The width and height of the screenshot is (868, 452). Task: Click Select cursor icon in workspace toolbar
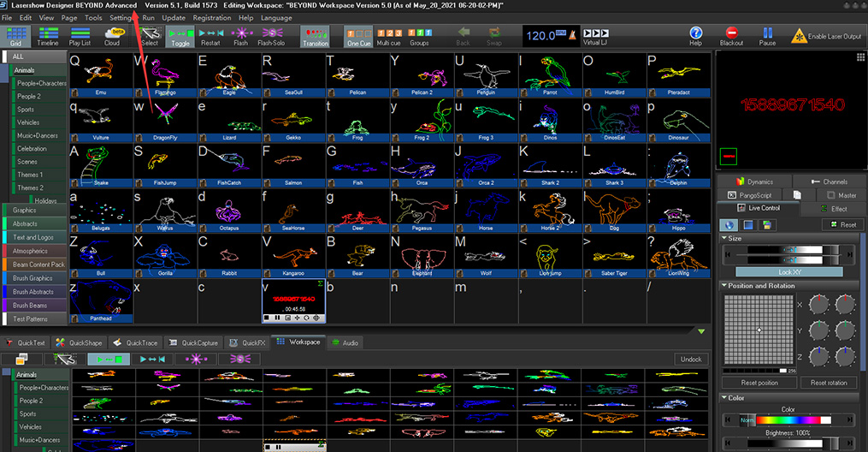pyautogui.click(x=65, y=359)
